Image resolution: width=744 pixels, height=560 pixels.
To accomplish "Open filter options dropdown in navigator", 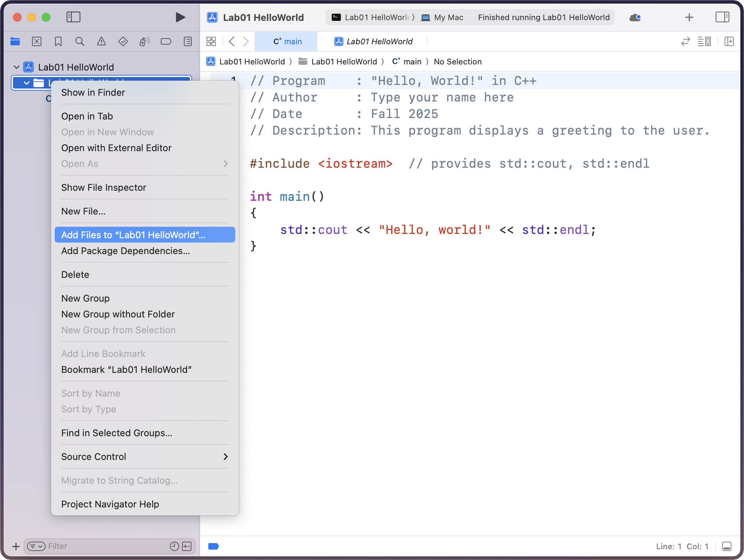I will pos(36,546).
